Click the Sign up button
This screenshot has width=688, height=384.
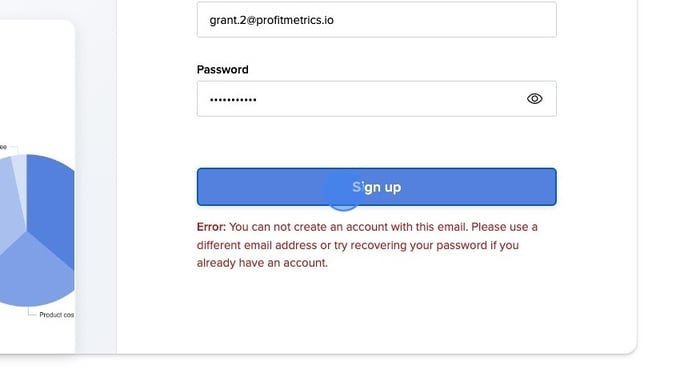(376, 187)
